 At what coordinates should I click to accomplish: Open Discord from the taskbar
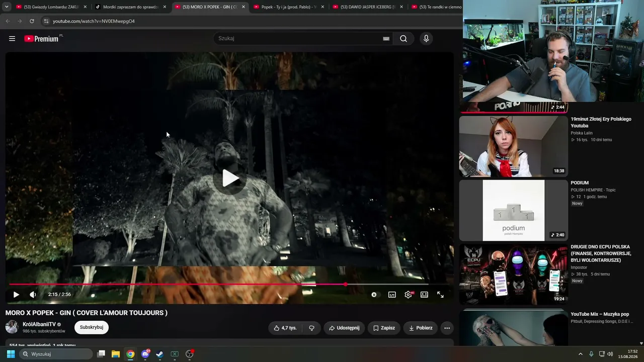tap(145, 354)
